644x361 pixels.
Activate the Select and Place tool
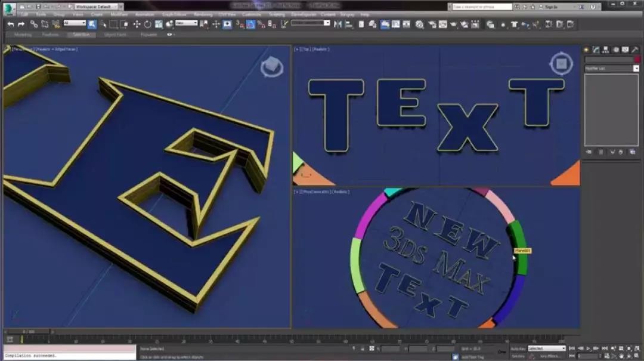pos(169,24)
